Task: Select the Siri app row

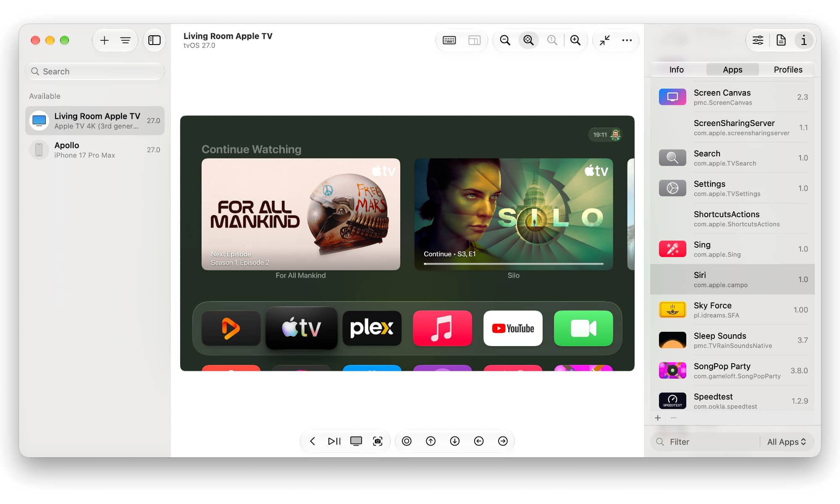Action: (732, 279)
